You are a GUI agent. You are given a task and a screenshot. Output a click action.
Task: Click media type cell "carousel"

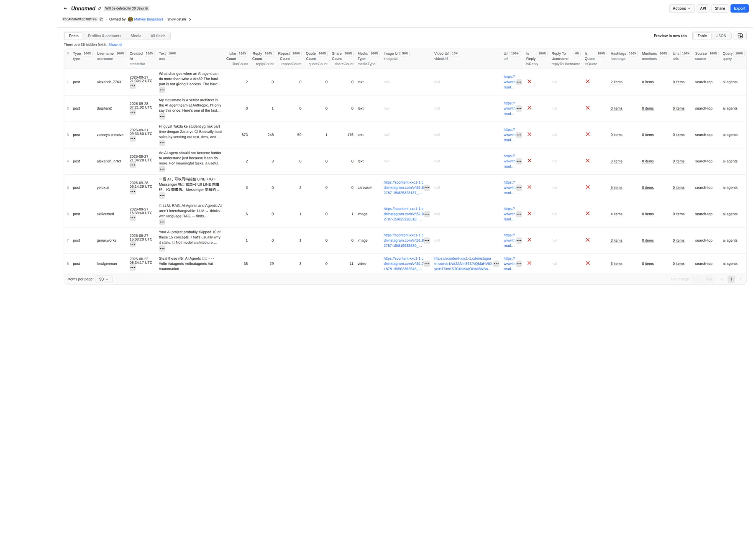364,188
